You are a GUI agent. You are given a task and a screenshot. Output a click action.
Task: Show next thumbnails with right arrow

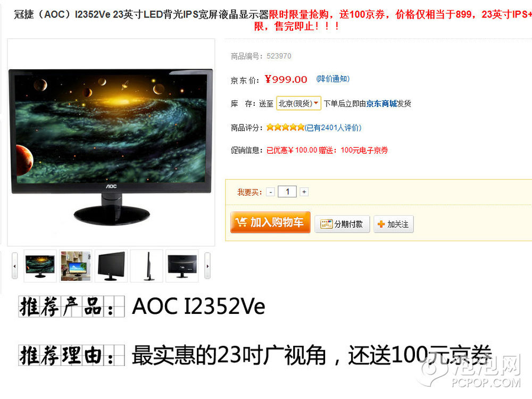[207, 266]
